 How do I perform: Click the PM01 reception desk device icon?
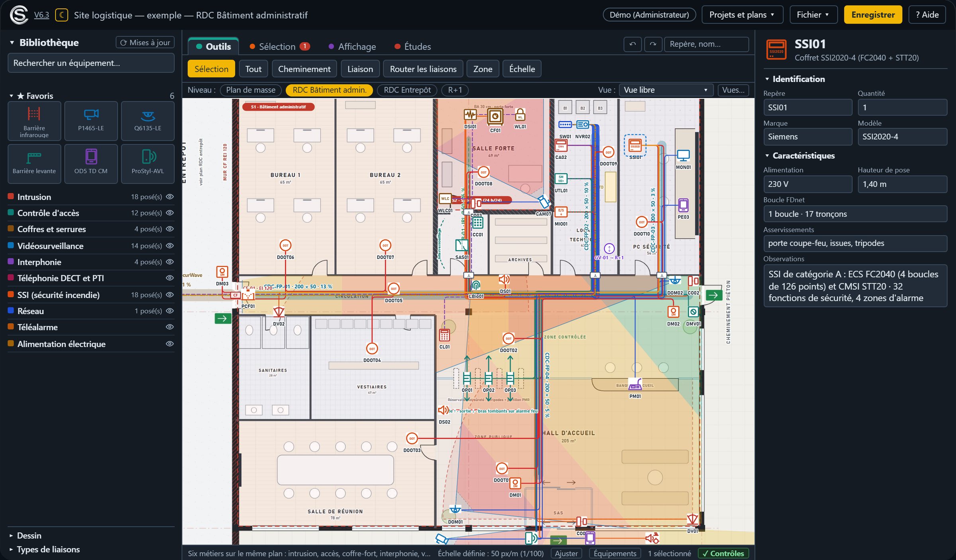[x=635, y=384]
